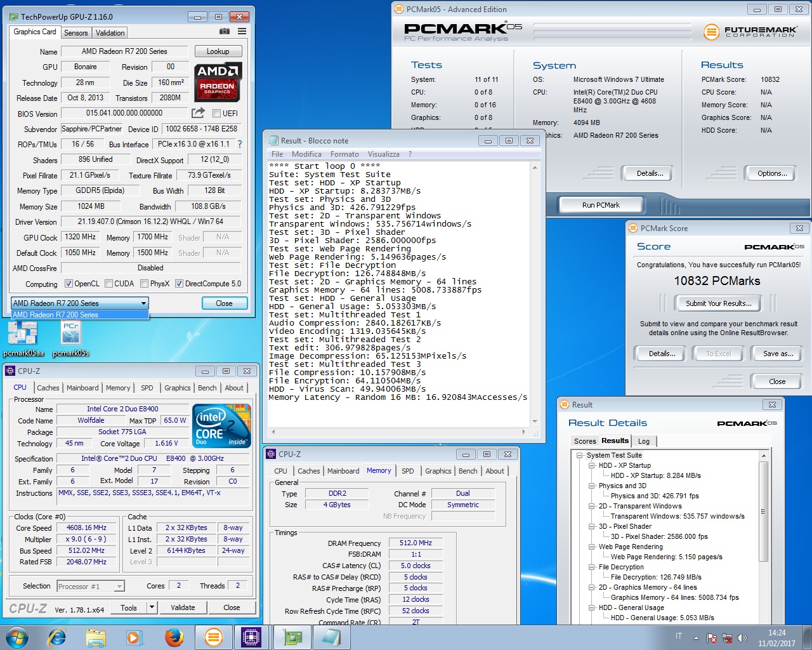Open the pcmark05aa desktop icon

click(x=23, y=338)
